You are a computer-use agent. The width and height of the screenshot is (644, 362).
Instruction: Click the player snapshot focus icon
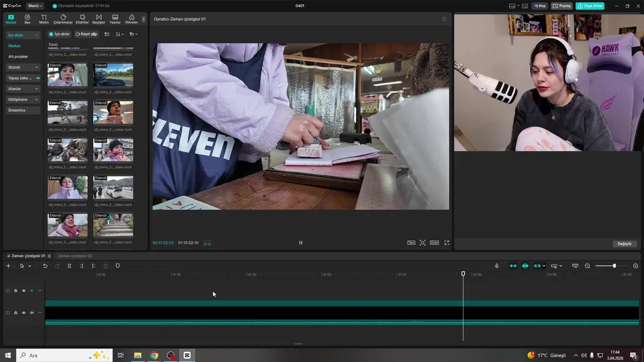pos(423,243)
